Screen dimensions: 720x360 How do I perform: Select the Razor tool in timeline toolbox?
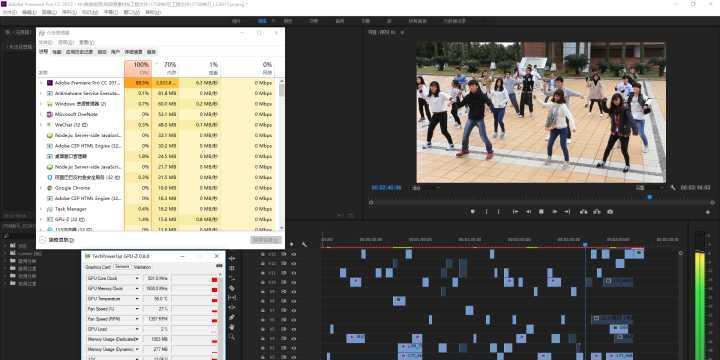click(232, 288)
